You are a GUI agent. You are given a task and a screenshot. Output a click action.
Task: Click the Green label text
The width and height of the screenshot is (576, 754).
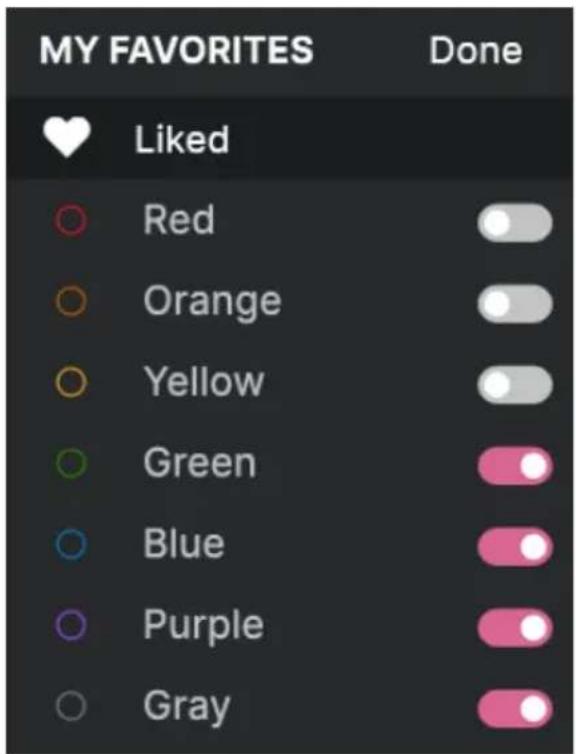200,463
